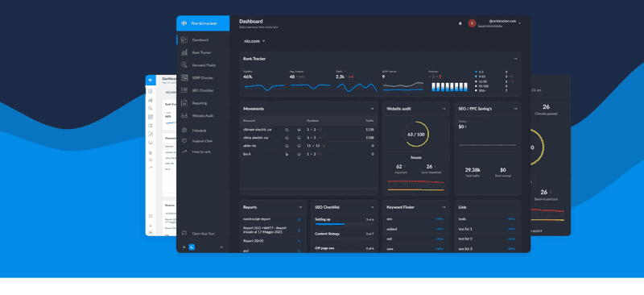Open the nio.com domain dropdown
This screenshot has height=295, width=644.
pyautogui.click(x=254, y=41)
